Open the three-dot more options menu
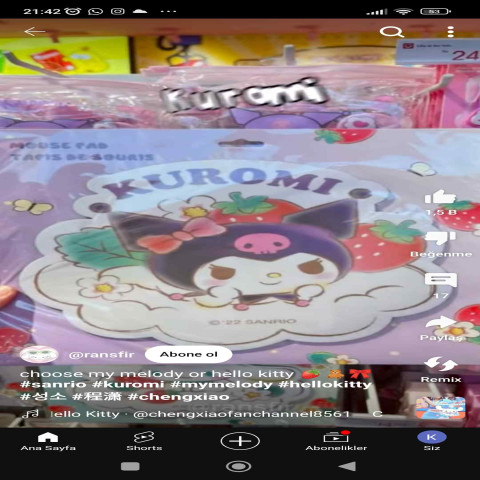480x480 pixels. click(451, 32)
